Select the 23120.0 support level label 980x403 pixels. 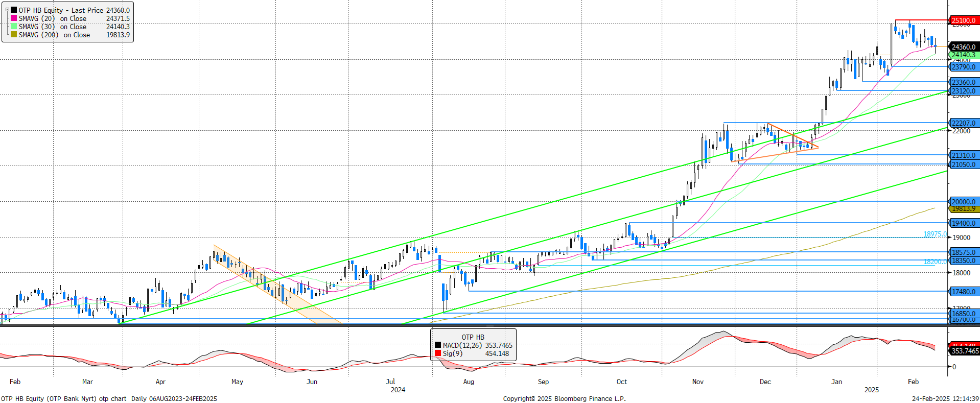coord(964,91)
